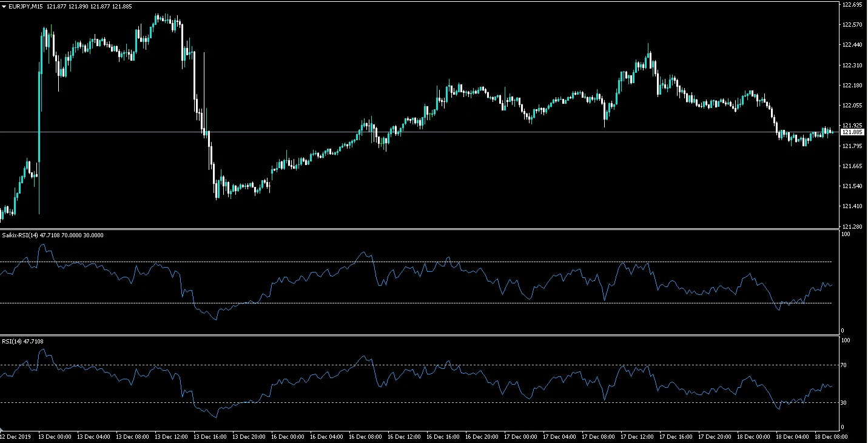
Task: Open the triangle dropdown beside EURJPY,M15
Action: tap(4, 6)
